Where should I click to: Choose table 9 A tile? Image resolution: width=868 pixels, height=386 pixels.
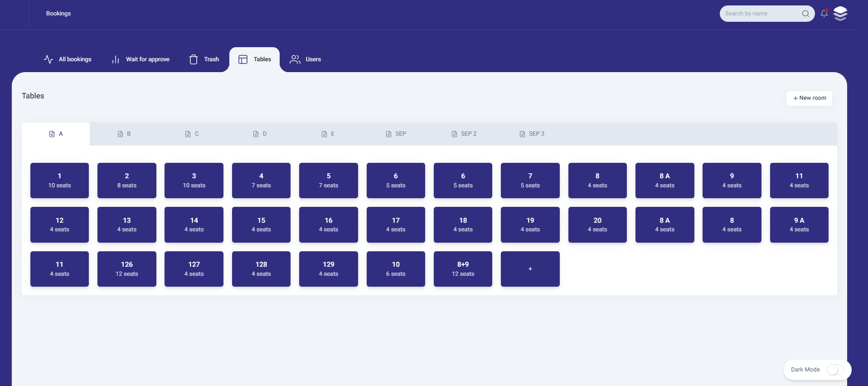799,225
